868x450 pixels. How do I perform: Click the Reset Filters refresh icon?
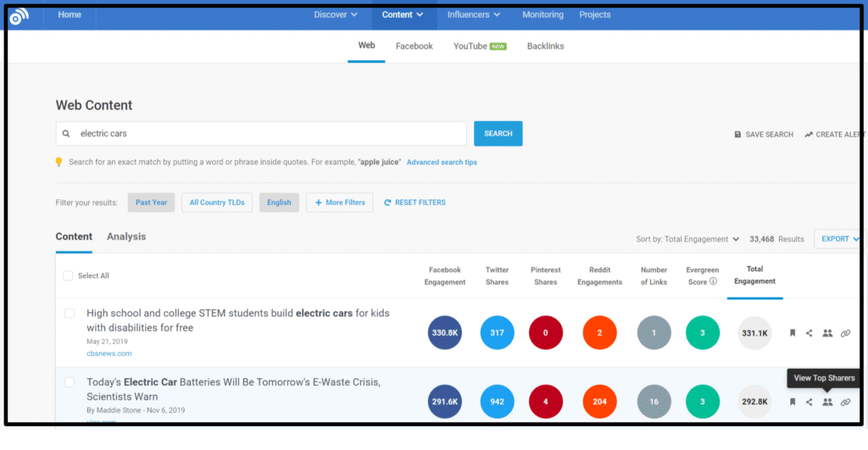(387, 203)
